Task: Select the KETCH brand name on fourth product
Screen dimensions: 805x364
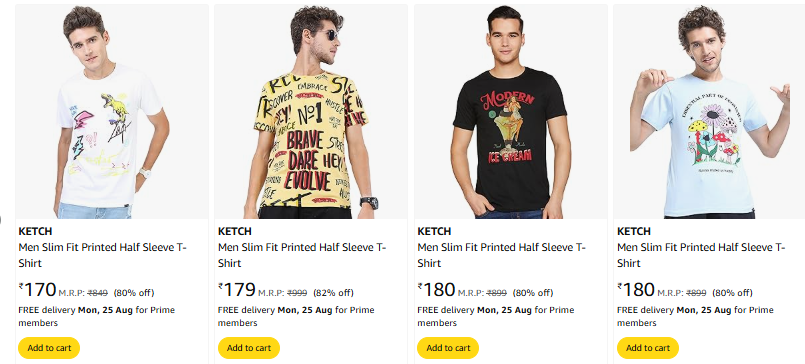Action: tap(634, 231)
